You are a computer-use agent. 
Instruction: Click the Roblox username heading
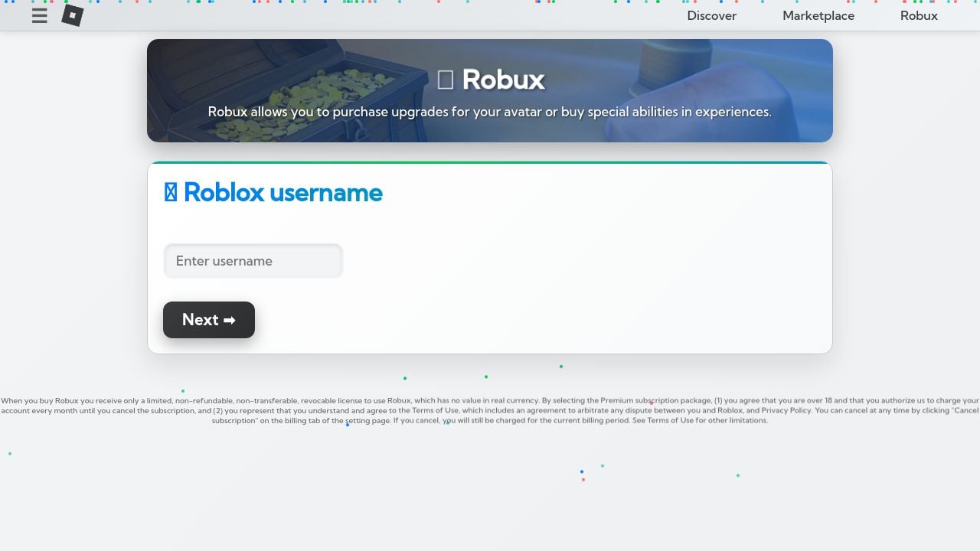pyautogui.click(x=273, y=192)
